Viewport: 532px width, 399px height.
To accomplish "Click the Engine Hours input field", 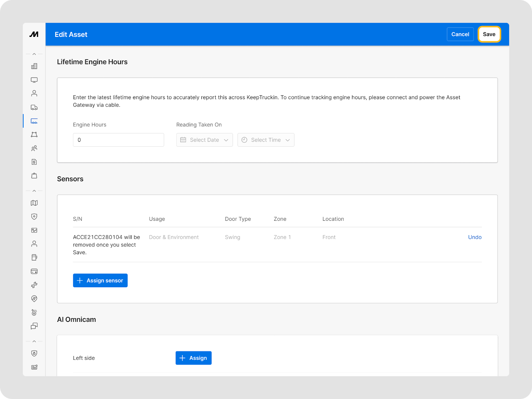I will [118, 140].
